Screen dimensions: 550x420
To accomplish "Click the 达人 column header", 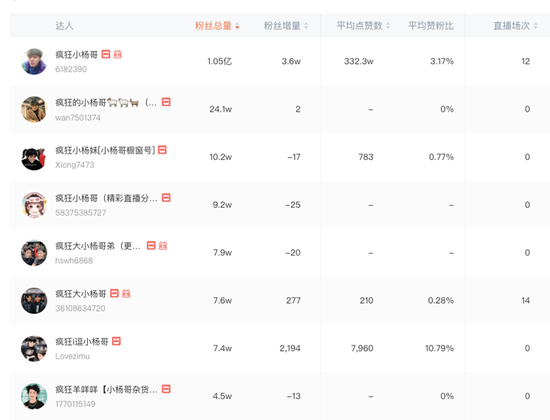I will click(x=64, y=26).
